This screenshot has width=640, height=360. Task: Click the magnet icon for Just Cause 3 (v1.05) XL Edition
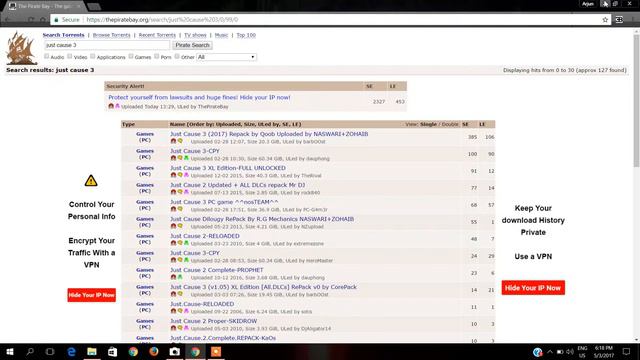(173, 294)
